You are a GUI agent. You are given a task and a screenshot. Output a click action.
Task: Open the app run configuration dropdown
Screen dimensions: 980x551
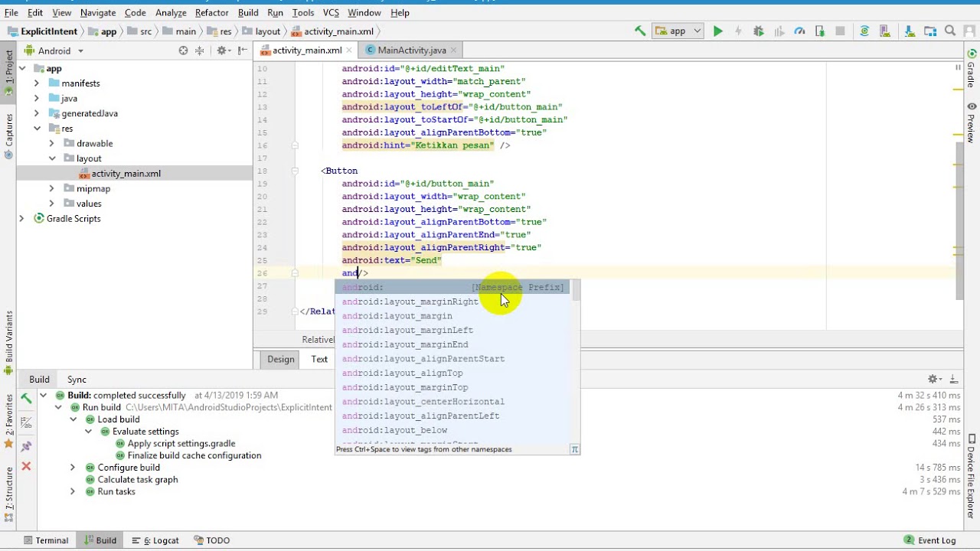(x=678, y=31)
